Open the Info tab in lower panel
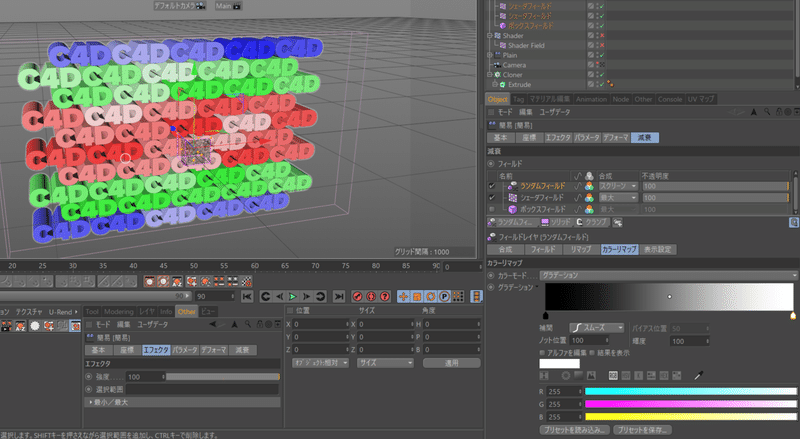The image size is (800, 439). pyautogui.click(x=166, y=311)
